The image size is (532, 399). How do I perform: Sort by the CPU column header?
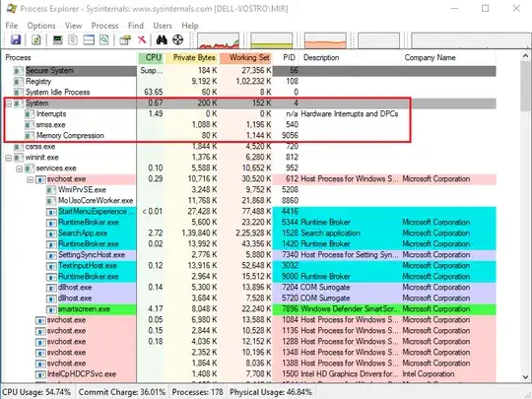(151, 58)
